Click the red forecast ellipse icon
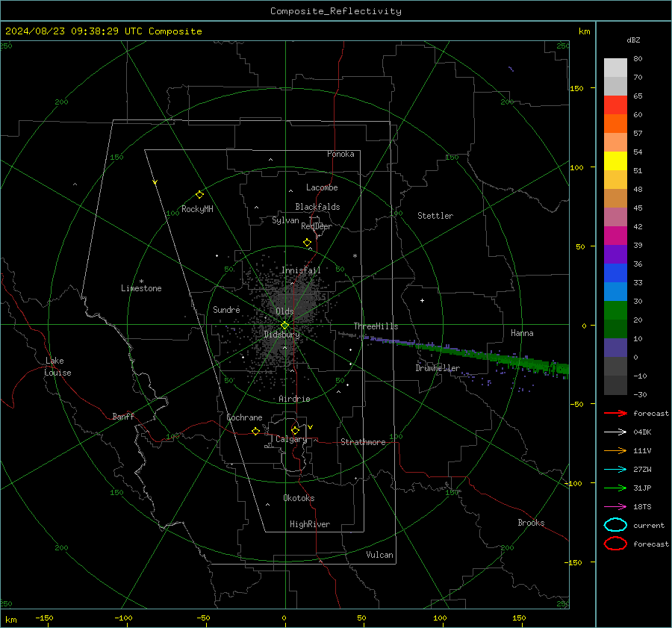This screenshot has height=628, width=672. [615, 544]
